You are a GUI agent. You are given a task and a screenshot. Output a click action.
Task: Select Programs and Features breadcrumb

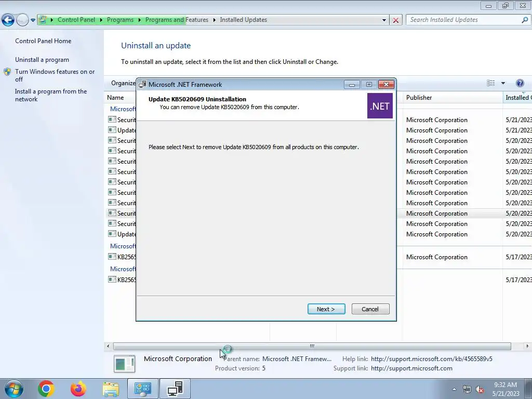pos(177,20)
